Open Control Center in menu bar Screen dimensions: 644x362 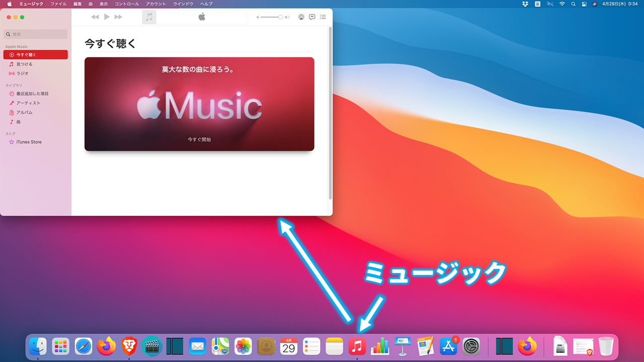584,4
